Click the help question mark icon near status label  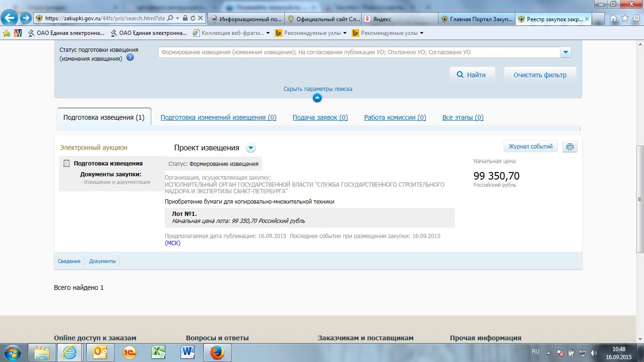[x=130, y=58]
